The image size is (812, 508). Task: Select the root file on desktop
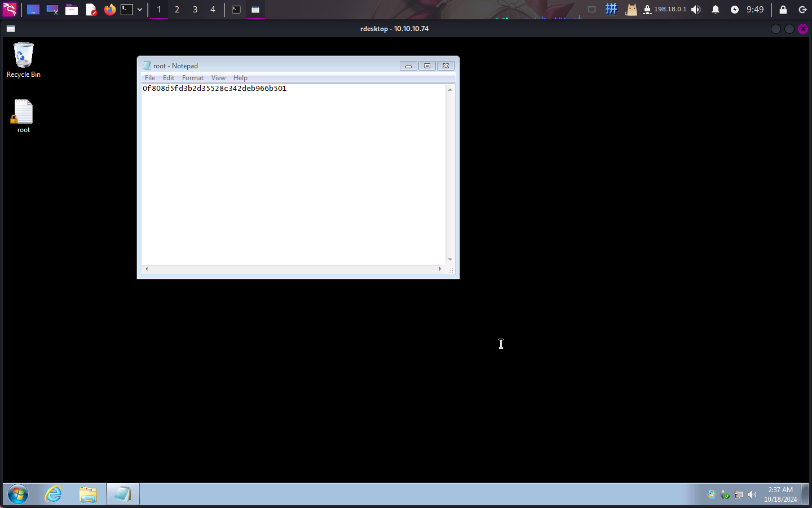23,116
